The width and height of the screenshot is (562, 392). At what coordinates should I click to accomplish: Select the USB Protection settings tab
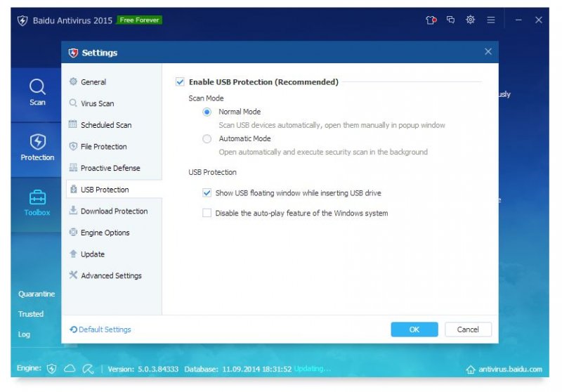pos(114,189)
